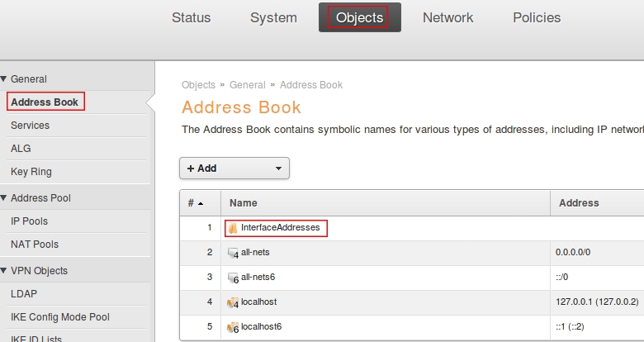Viewport: 644px width, 342px height.
Task: Select NAT Pools in sidebar
Action: click(x=34, y=245)
